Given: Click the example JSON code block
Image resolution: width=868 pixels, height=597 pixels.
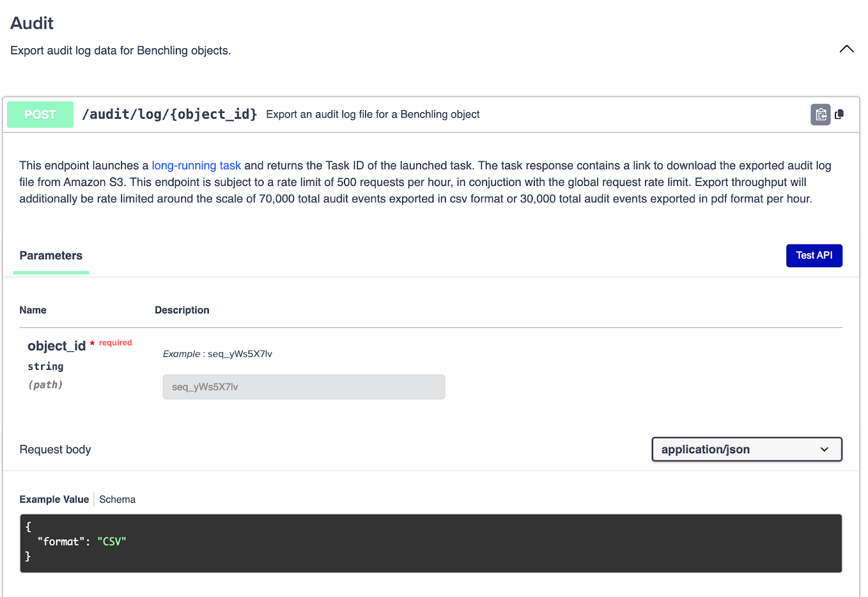Looking at the screenshot, I should (431, 543).
